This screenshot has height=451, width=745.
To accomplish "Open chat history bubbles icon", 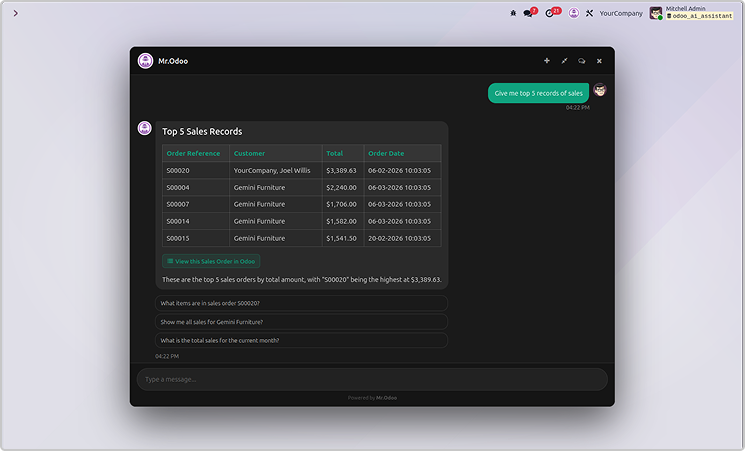I will (x=582, y=61).
